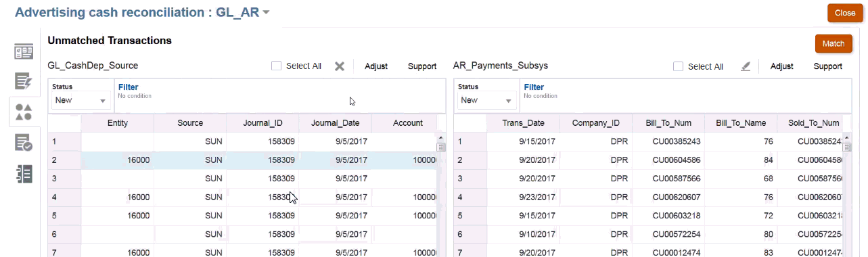Click the X delete icon for GL_CashDep_Source
The image size is (868, 257).
pos(340,66)
